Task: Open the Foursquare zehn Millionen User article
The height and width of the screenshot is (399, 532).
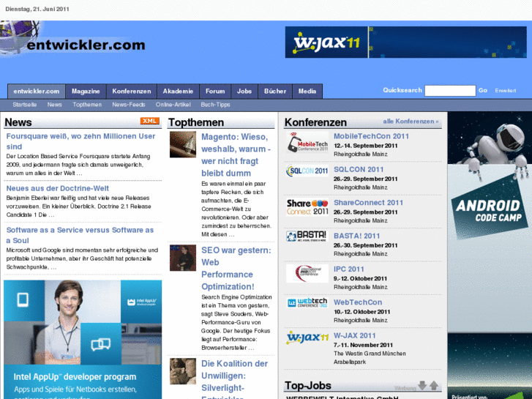Action: click(80, 141)
